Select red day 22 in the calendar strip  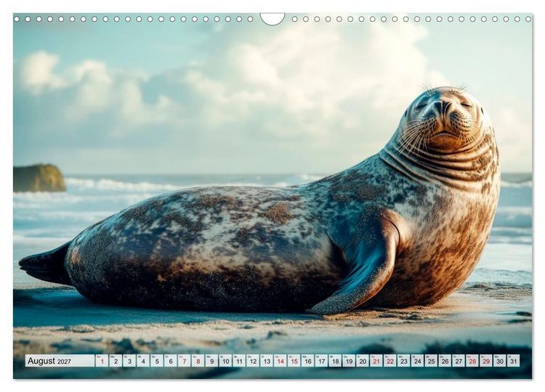click(390, 361)
